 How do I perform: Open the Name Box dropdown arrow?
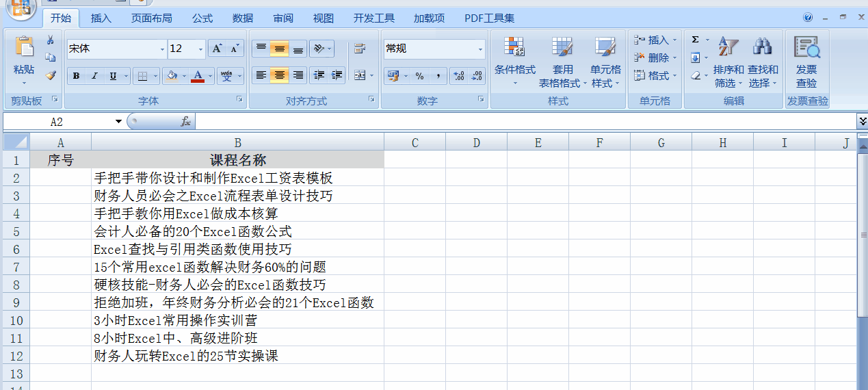[118, 121]
